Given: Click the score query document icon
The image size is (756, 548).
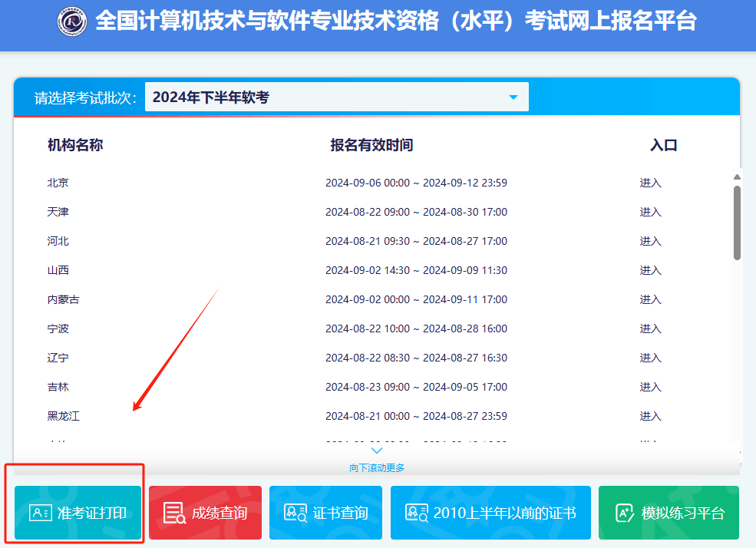Looking at the screenshot, I should (174, 513).
